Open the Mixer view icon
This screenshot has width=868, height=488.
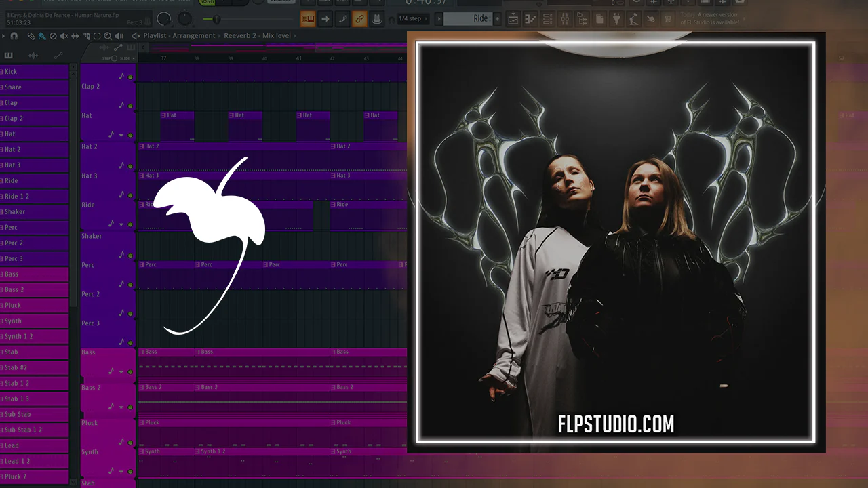tap(564, 18)
